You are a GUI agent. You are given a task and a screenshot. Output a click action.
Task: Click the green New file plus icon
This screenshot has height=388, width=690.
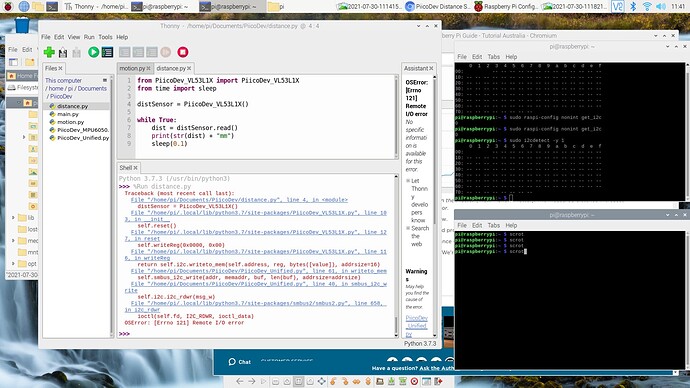pyautogui.click(x=49, y=52)
